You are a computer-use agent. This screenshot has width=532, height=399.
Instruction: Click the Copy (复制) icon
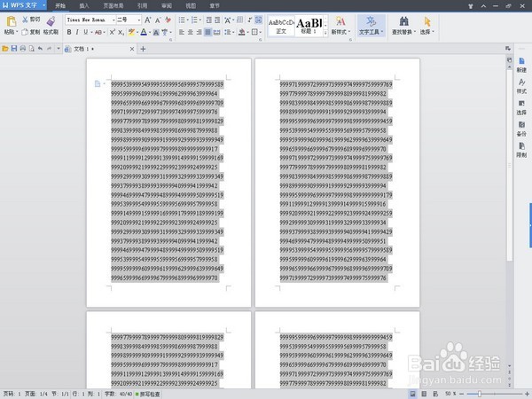[x=25, y=32]
